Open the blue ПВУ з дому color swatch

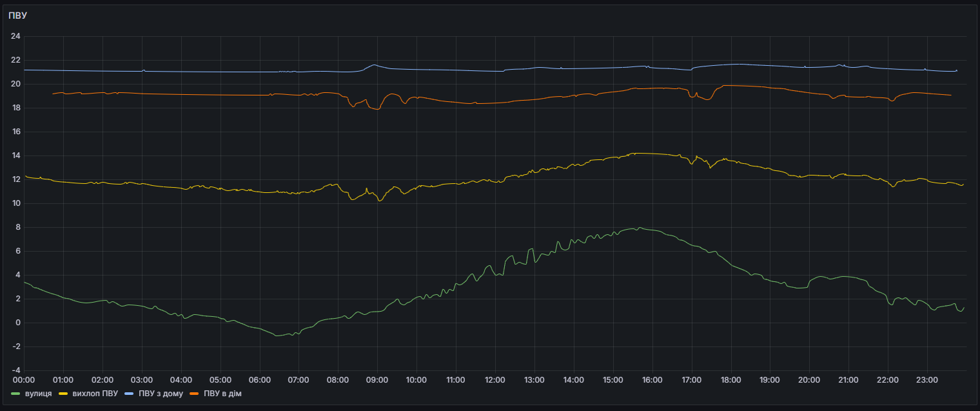coord(130,393)
